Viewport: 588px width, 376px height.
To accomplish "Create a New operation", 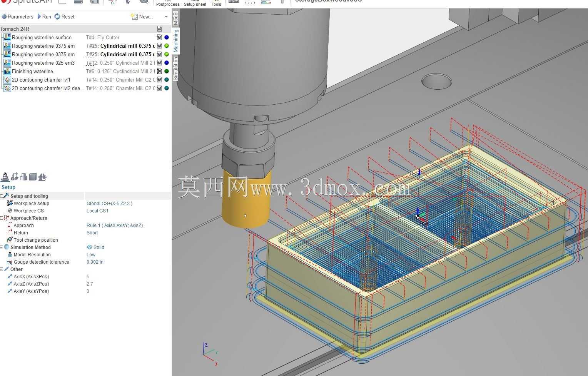I will tap(142, 17).
